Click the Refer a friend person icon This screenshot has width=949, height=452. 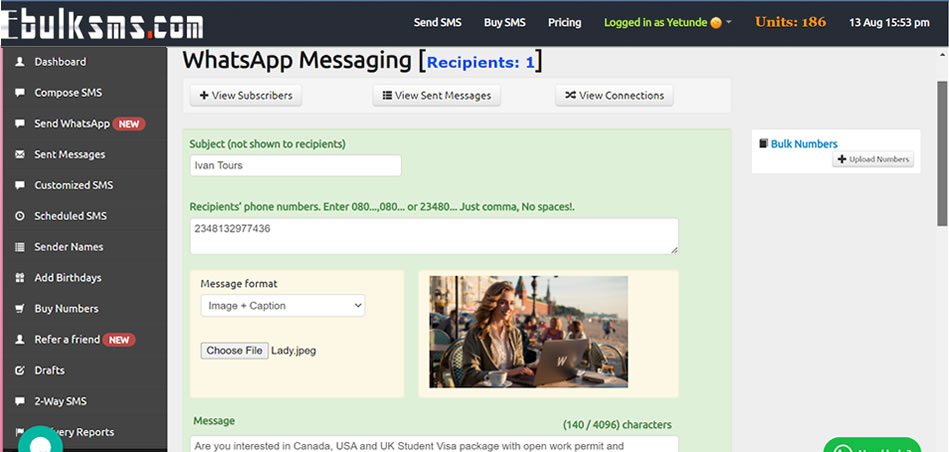point(20,339)
